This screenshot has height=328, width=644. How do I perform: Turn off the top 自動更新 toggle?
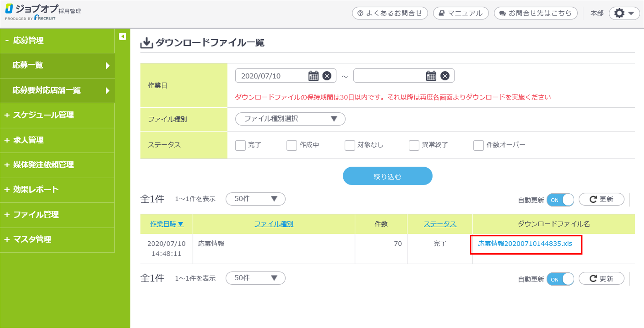(560, 200)
